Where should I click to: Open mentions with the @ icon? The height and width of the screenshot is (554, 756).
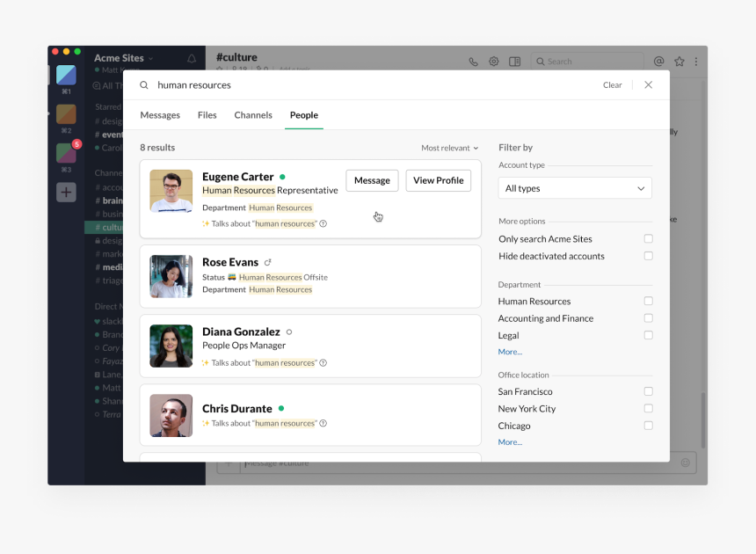tap(658, 61)
